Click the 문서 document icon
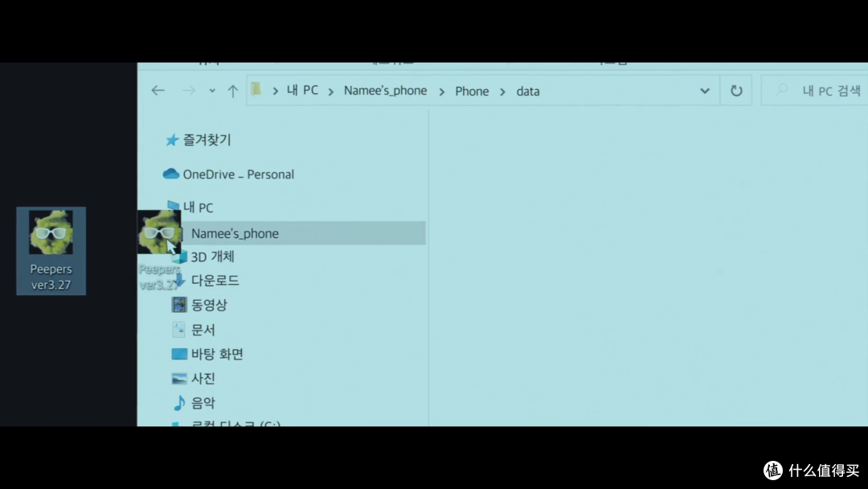 click(x=178, y=330)
